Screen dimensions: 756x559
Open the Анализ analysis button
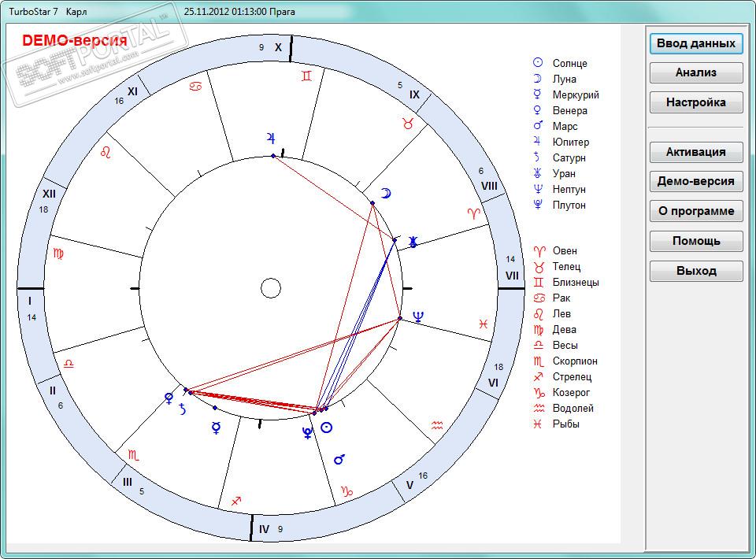pyautogui.click(x=695, y=72)
